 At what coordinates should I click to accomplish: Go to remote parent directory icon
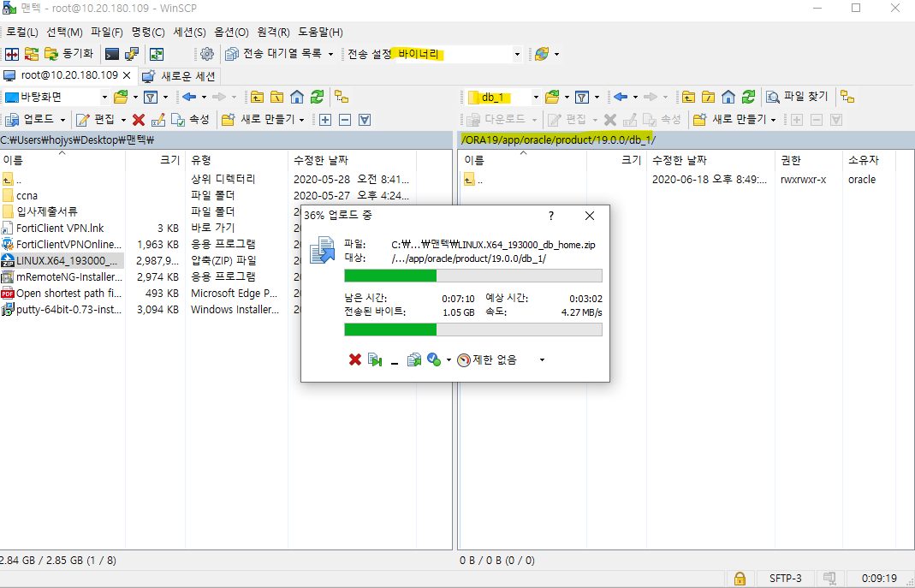[688, 97]
